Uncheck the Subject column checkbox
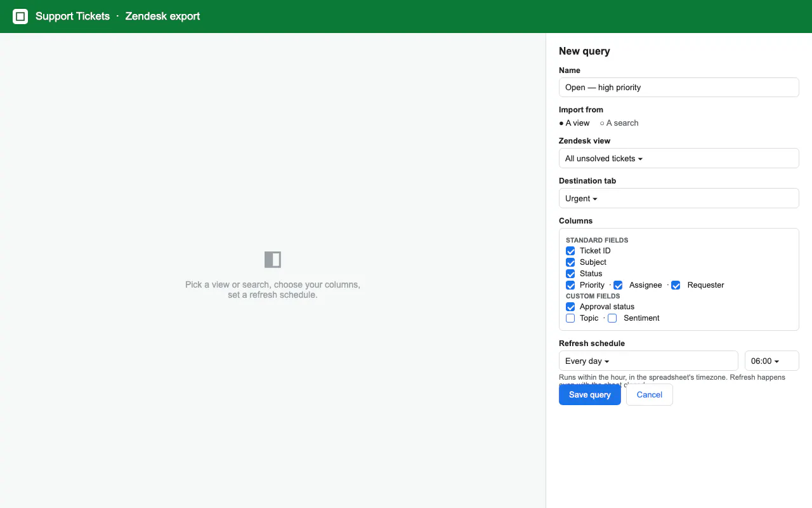 570,262
